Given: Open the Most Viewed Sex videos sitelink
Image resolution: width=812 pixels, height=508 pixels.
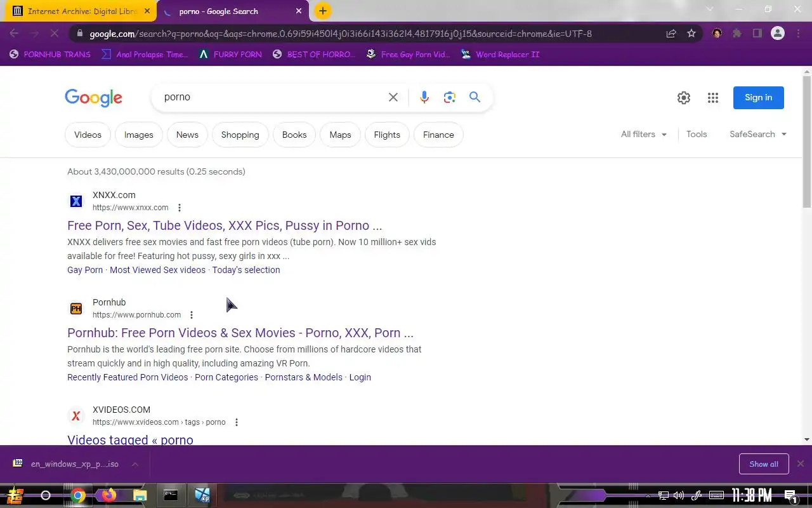Looking at the screenshot, I should 157,270.
